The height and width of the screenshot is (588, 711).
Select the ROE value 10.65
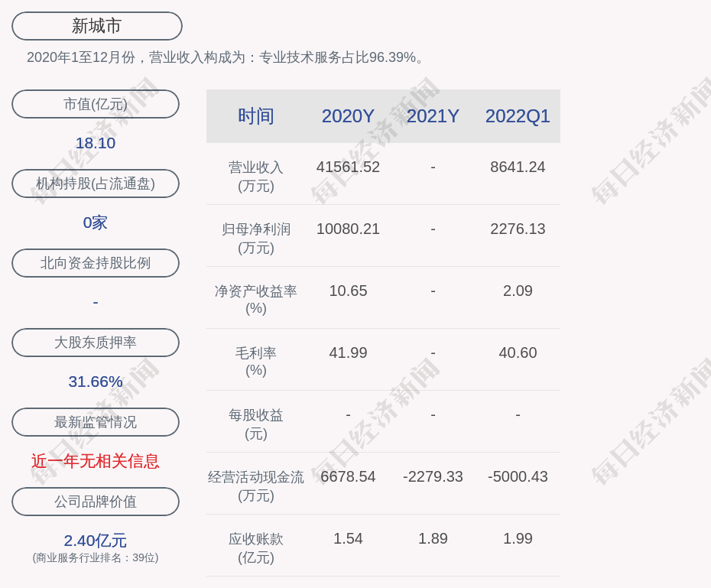[348, 291]
